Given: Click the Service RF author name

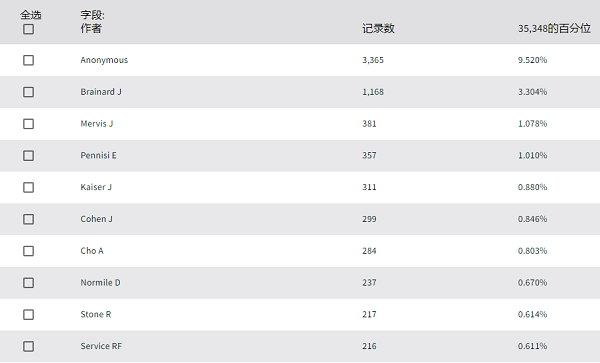Looking at the screenshot, I should click(101, 346).
